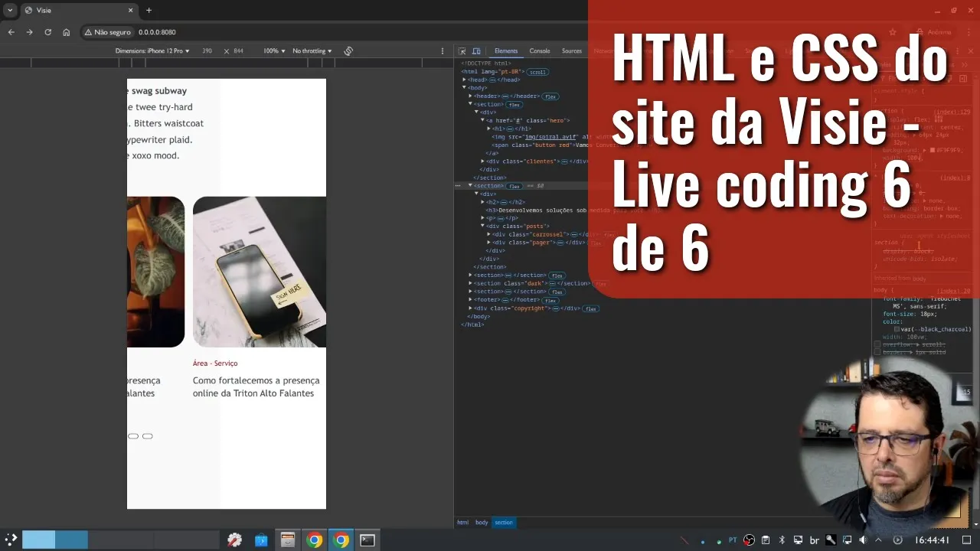The width and height of the screenshot is (980, 551).
Task: Switch to the Console tab
Action: pos(540,51)
